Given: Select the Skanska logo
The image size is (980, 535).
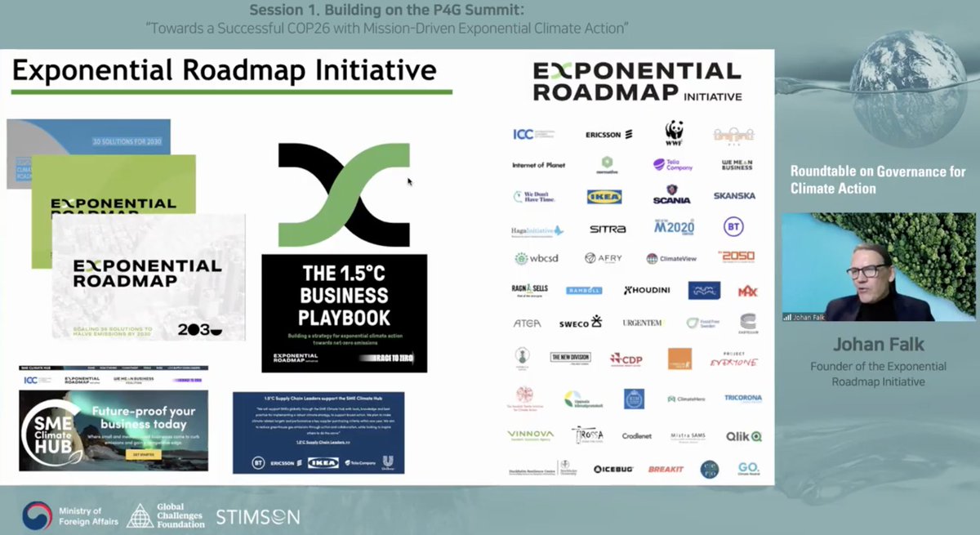Looking at the screenshot, I should tap(734, 196).
